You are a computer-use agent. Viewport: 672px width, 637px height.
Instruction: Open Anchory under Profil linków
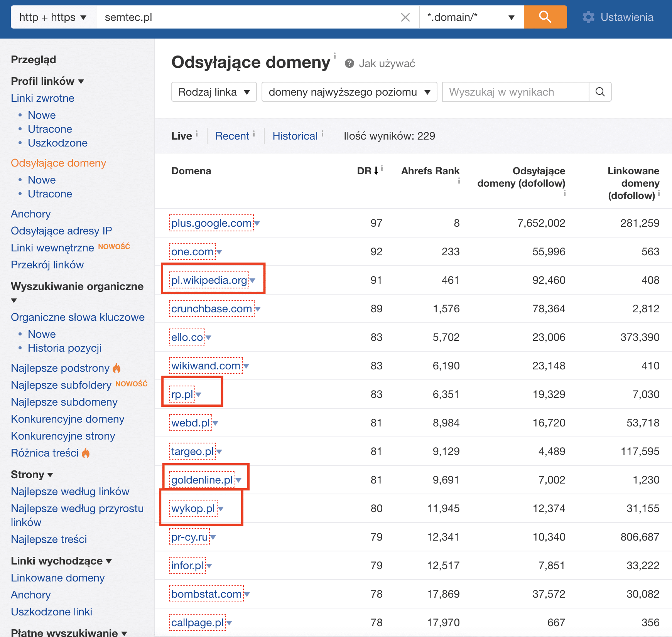coord(31,214)
